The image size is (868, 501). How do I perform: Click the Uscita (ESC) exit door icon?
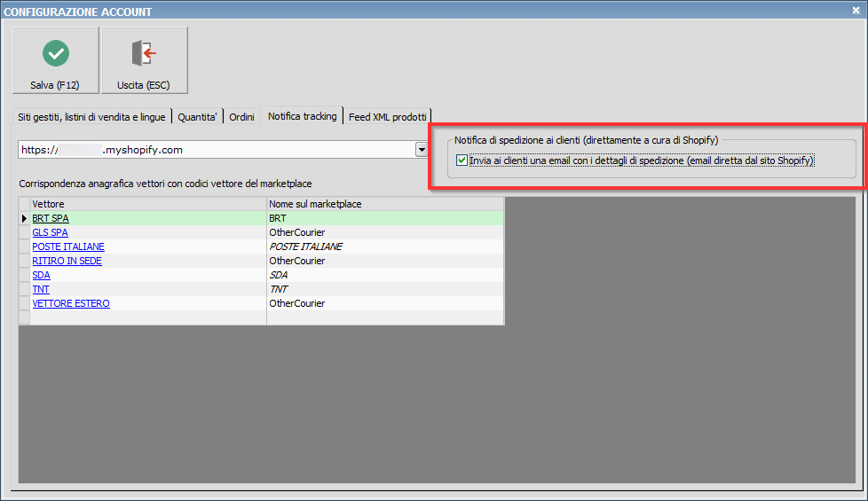point(144,54)
